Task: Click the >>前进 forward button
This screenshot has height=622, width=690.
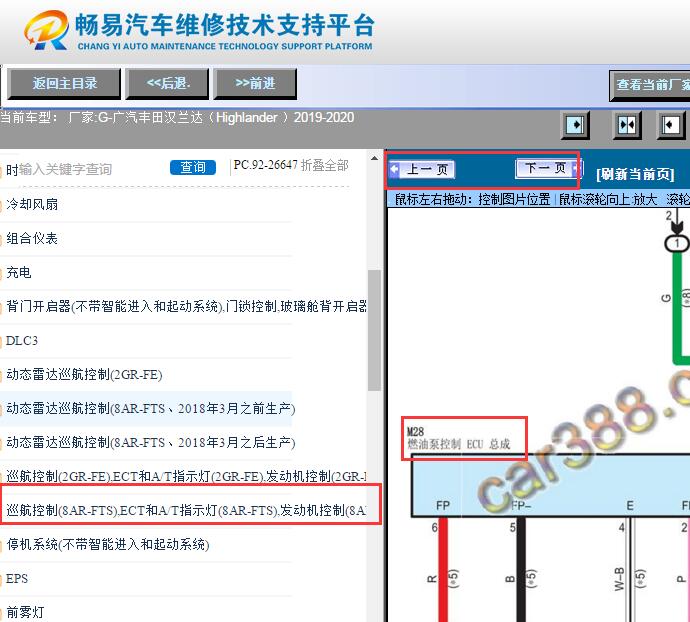Action: [255, 83]
